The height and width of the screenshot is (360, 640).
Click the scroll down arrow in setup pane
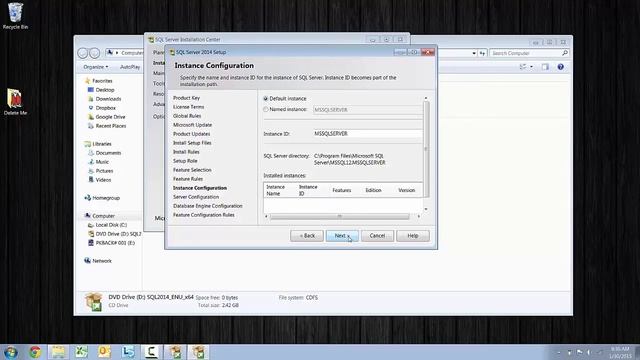(426, 209)
